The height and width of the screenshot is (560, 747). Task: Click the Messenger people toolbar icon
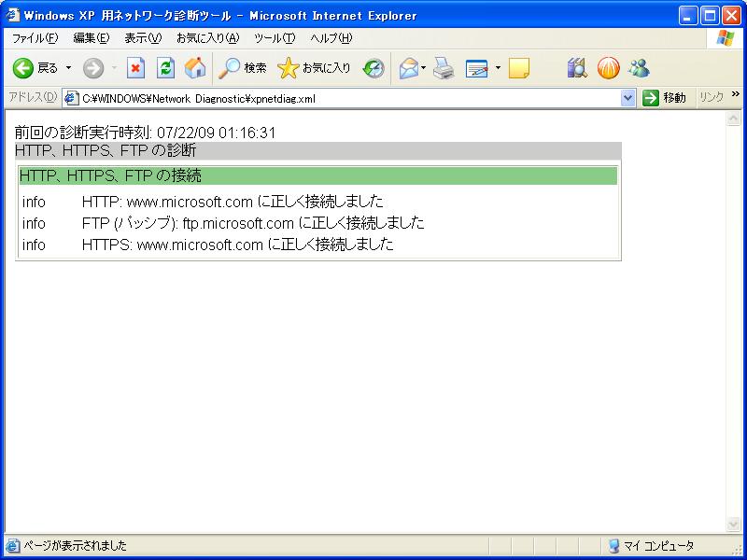pos(639,68)
